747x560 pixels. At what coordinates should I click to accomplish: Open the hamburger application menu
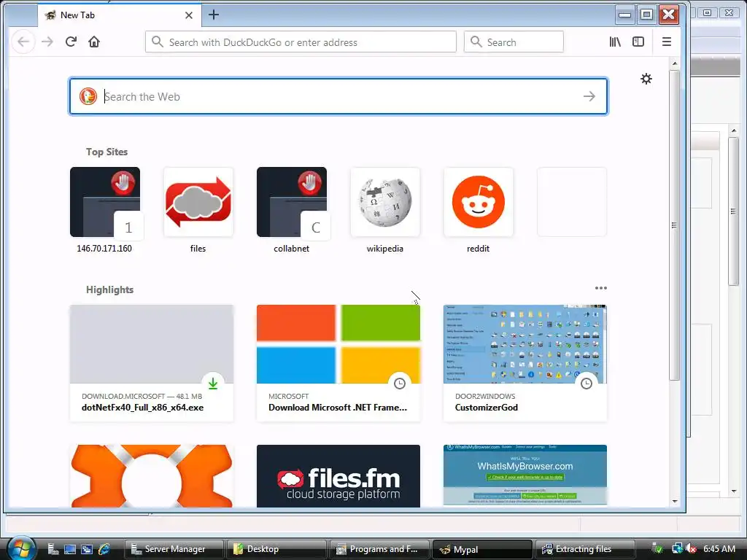667,42
